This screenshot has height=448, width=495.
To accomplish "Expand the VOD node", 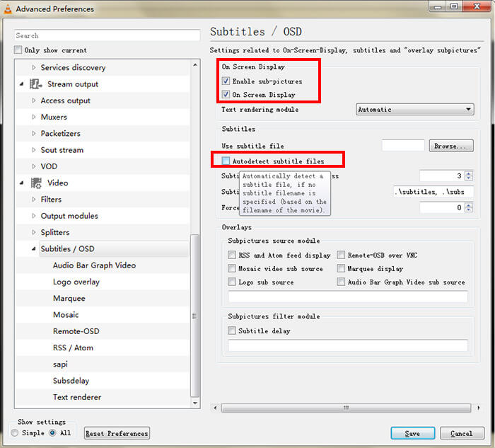I will [34, 166].
